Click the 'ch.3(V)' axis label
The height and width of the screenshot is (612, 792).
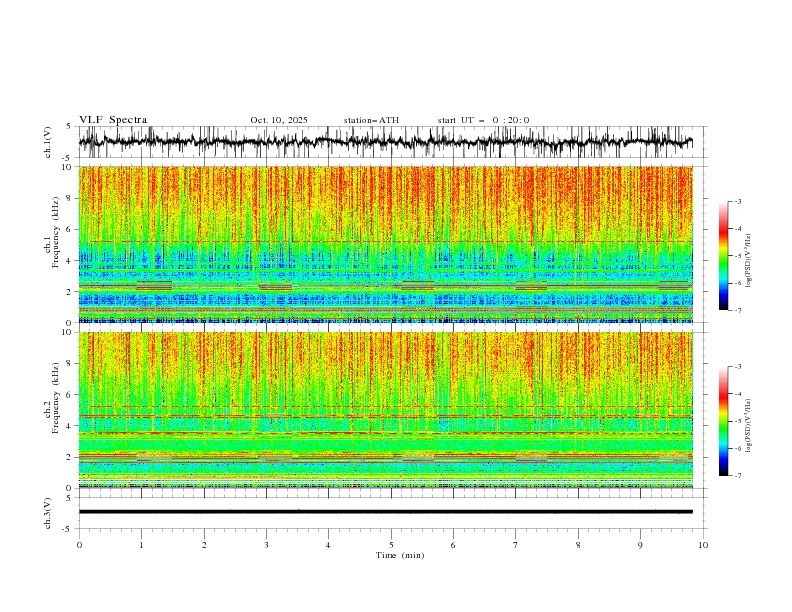[48, 514]
